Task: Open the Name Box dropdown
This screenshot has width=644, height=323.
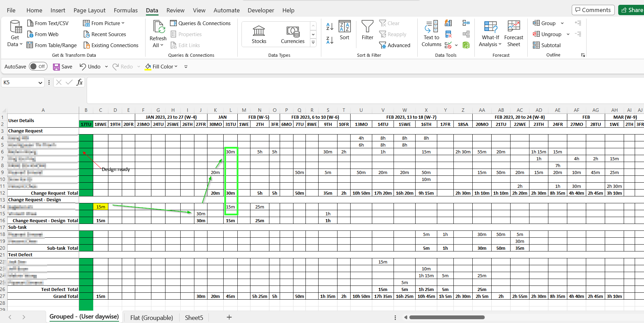Action: [41, 82]
